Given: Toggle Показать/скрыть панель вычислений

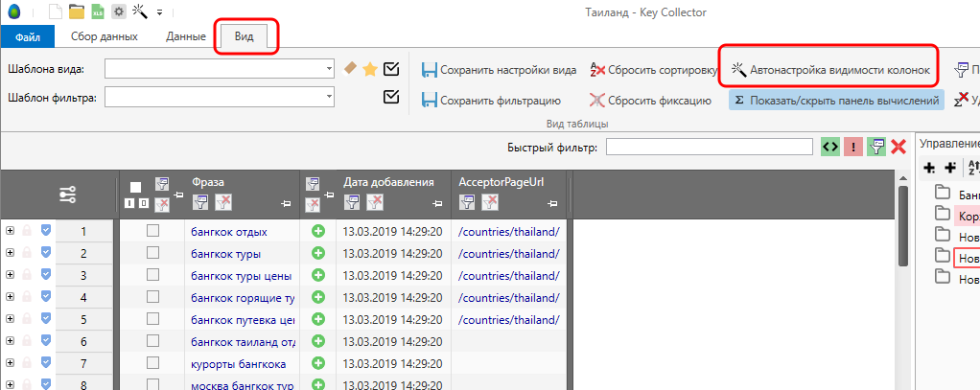Looking at the screenshot, I should (836, 100).
